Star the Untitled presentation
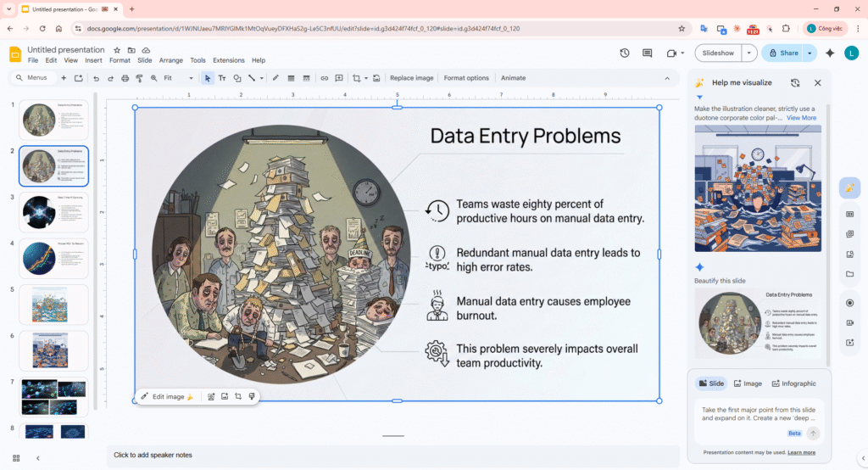This screenshot has height=470, width=868. [x=118, y=50]
